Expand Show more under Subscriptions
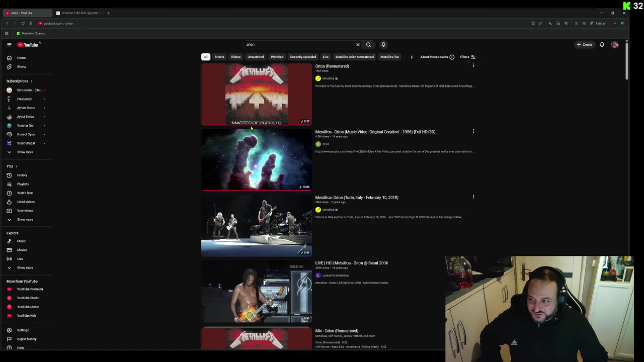Screen dimensions: 644x362 coord(26,152)
